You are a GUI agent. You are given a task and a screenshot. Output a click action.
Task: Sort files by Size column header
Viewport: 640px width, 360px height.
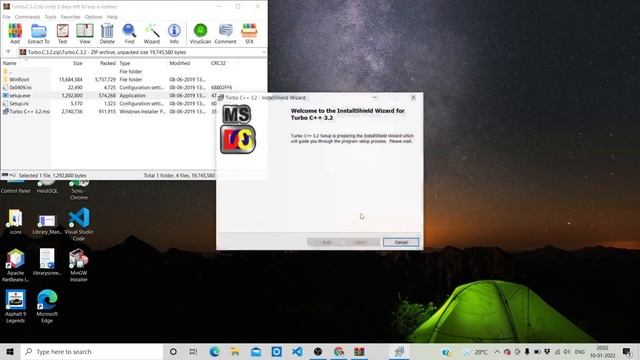click(x=78, y=63)
